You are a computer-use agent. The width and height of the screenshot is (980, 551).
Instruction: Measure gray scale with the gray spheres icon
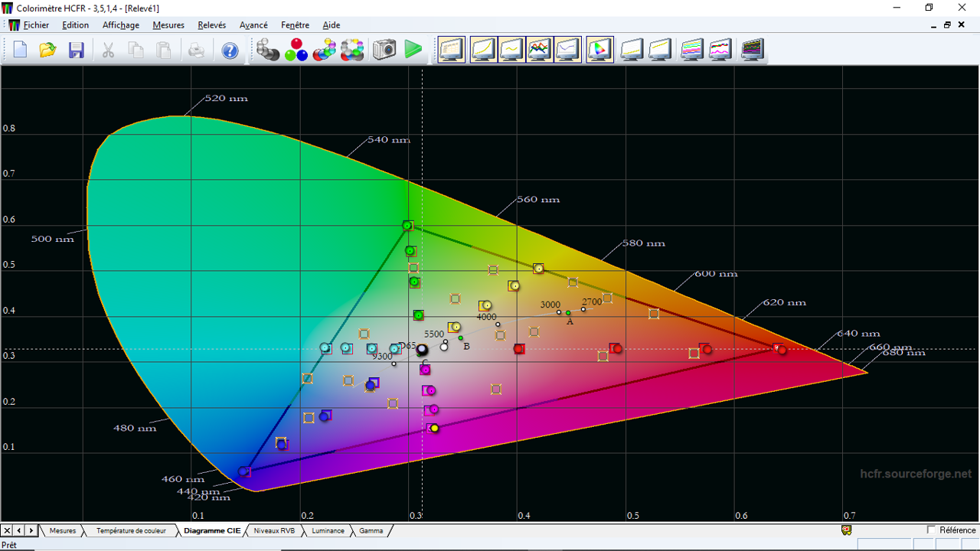coord(267,51)
